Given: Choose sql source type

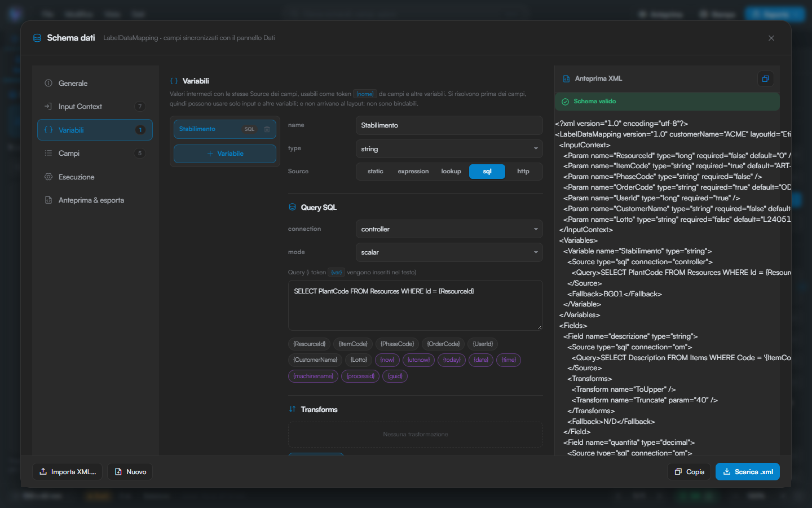Looking at the screenshot, I should [x=487, y=172].
